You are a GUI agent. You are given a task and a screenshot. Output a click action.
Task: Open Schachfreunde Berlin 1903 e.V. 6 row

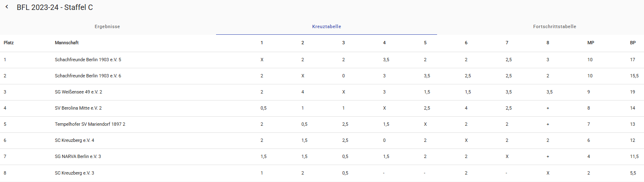[x=88, y=76]
